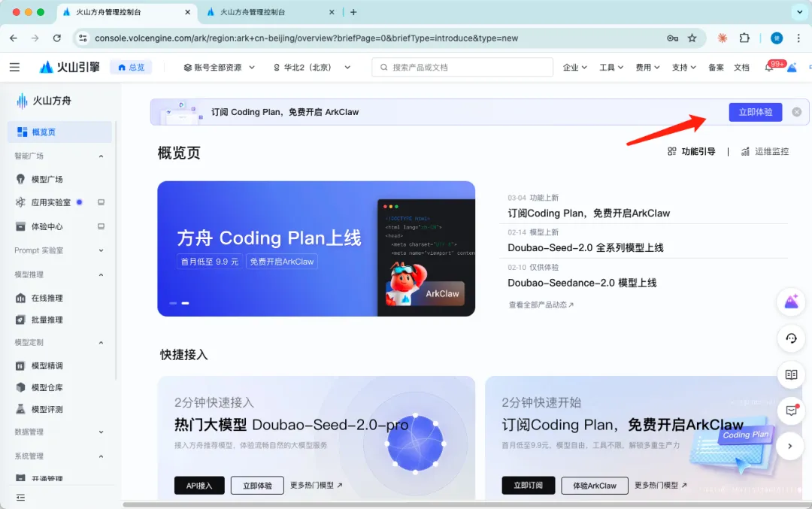The image size is (812, 509).
Task: Open 查看全部产品动态 link
Action: tap(541, 305)
